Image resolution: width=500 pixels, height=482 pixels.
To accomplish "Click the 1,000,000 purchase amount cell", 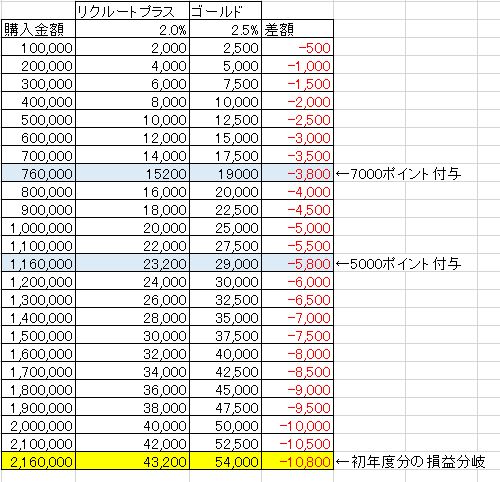I will 39,227.
